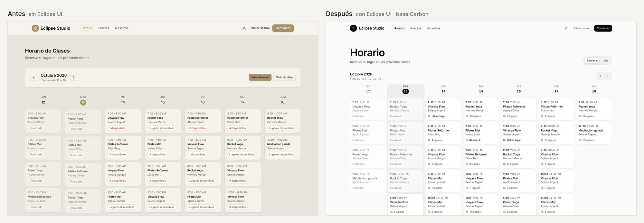The width and height of the screenshot is (644, 223).
Task: Click people icon in Después Power Yoga 8 lugares card
Action: (505, 212)
